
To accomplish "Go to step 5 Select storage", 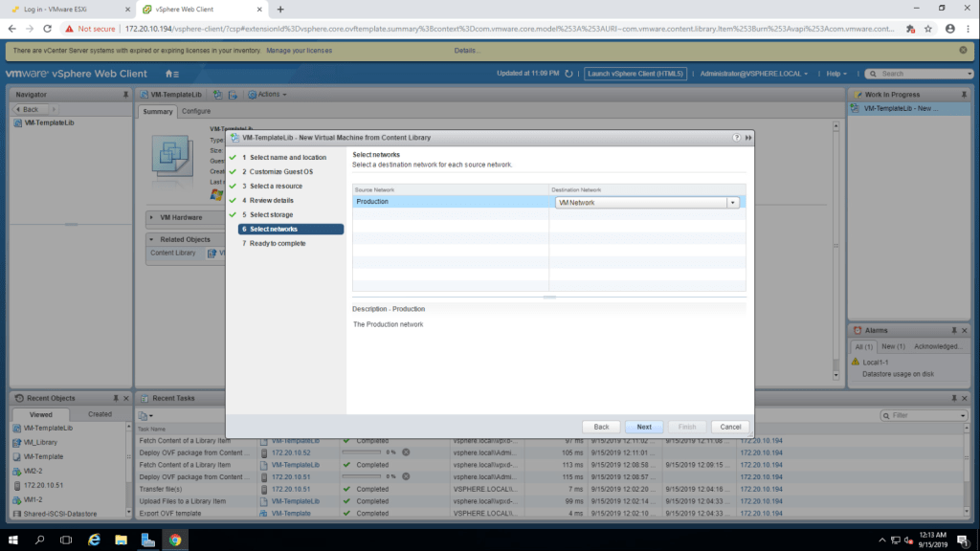I will pyautogui.click(x=271, y=215).
